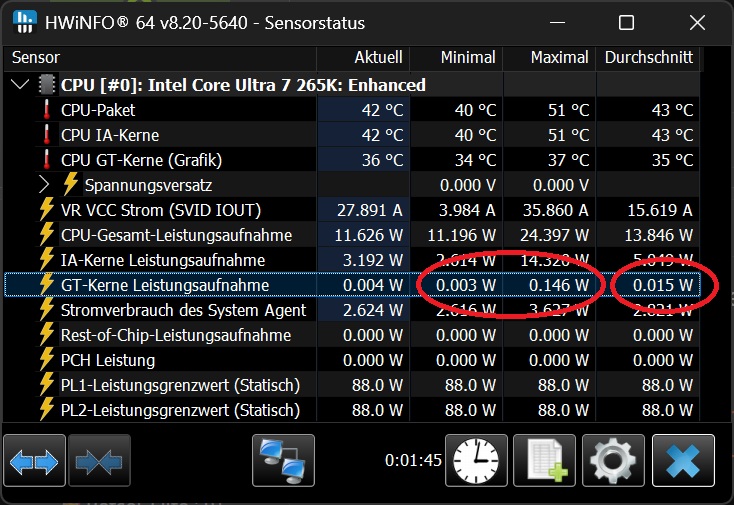This screenshot has height=505, width=734.
Task: Open the network monitoring computers icon
Action: 283,461
